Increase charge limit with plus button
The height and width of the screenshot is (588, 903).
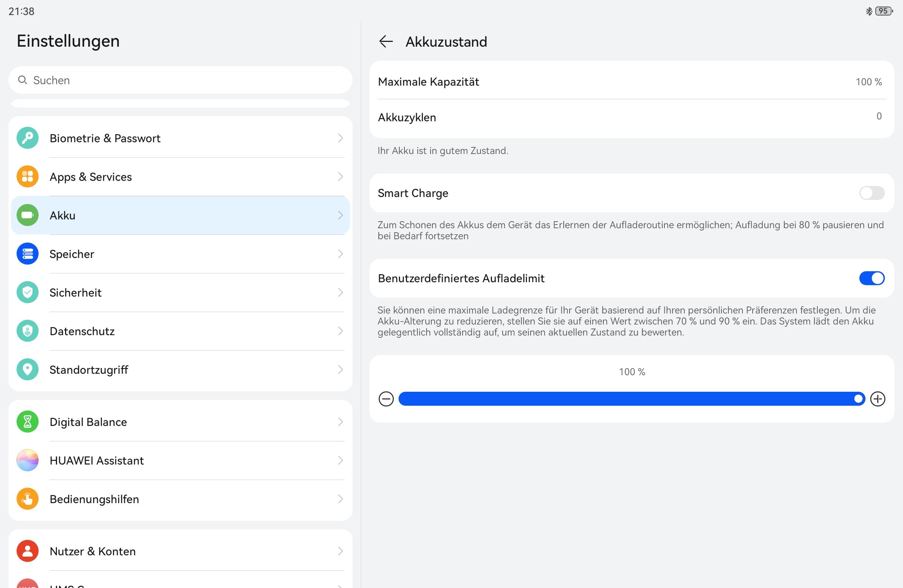878,399
